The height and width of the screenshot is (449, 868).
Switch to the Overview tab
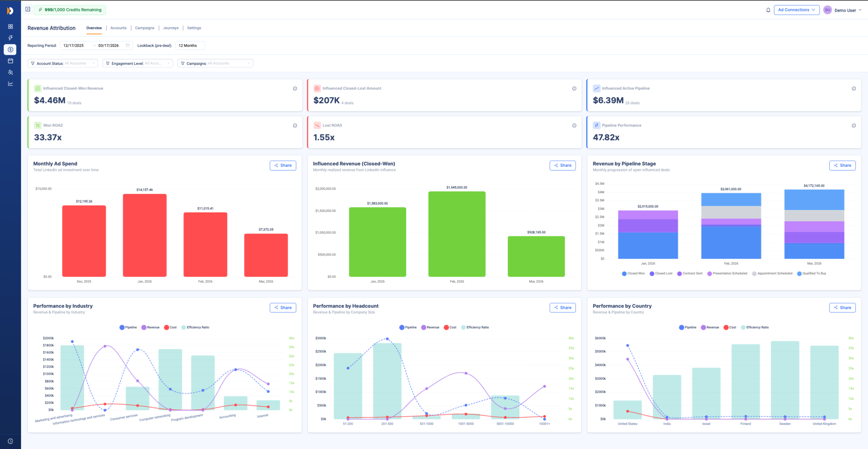[x=94, y=28]
